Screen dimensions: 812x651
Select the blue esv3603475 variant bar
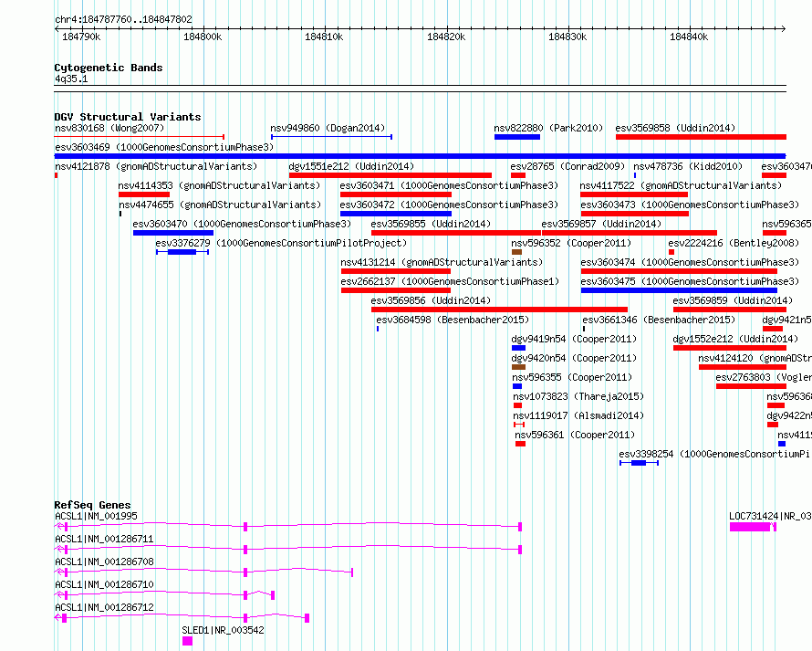click(x=679, y=290)
